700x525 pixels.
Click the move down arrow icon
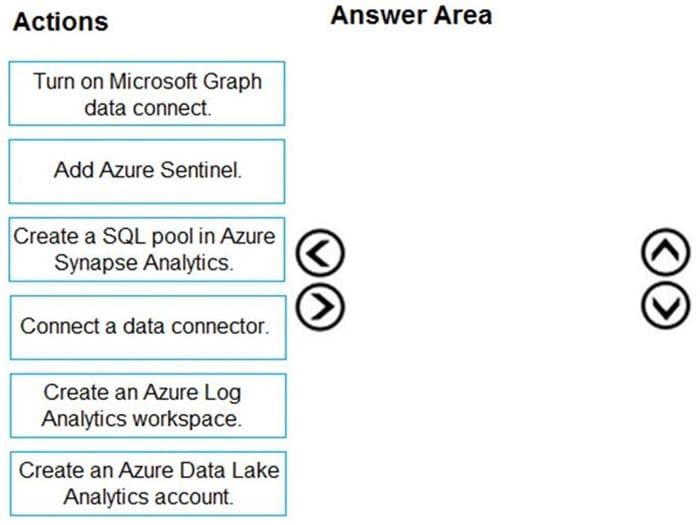(x=666, y=305)
